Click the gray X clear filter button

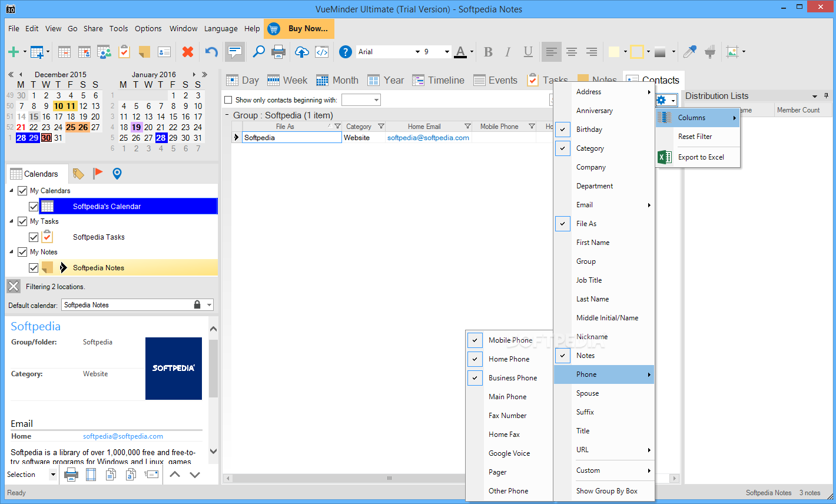[14, 286]
